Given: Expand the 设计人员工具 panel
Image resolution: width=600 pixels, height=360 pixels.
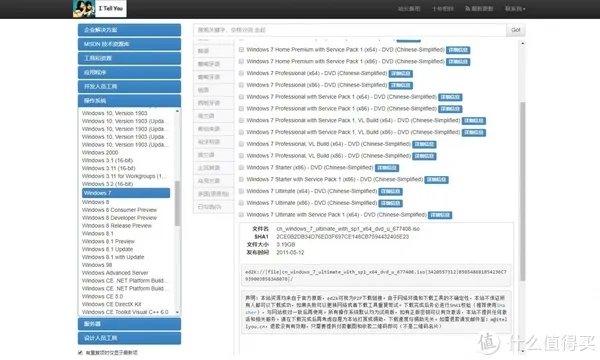Looking at the screenshot, I should (129, 338).
